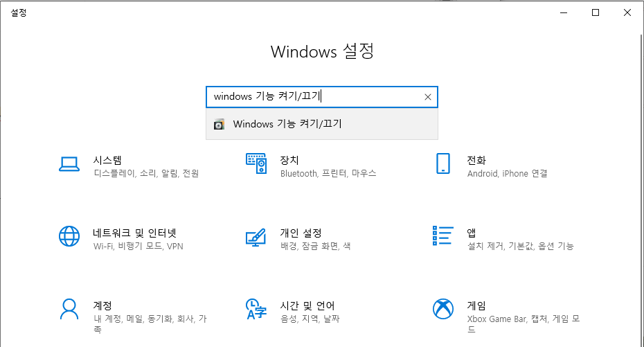This screenshot has height=347, width=644.
Task: Click the text Android, iPhone 연결
Action: 507,173
